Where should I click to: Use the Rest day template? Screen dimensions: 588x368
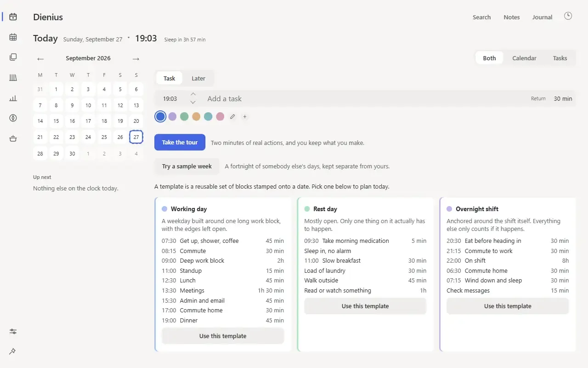point(365,306)
